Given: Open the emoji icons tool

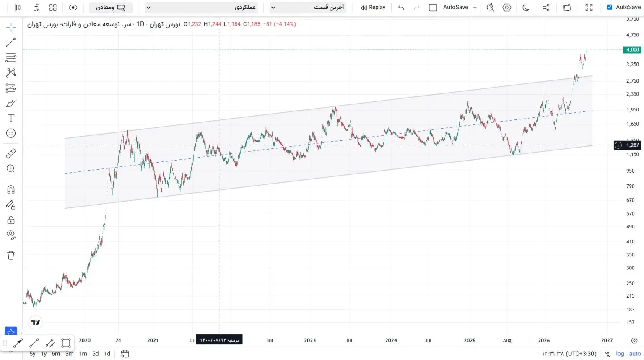Looking at the screenshot, I should coord(11,133).
